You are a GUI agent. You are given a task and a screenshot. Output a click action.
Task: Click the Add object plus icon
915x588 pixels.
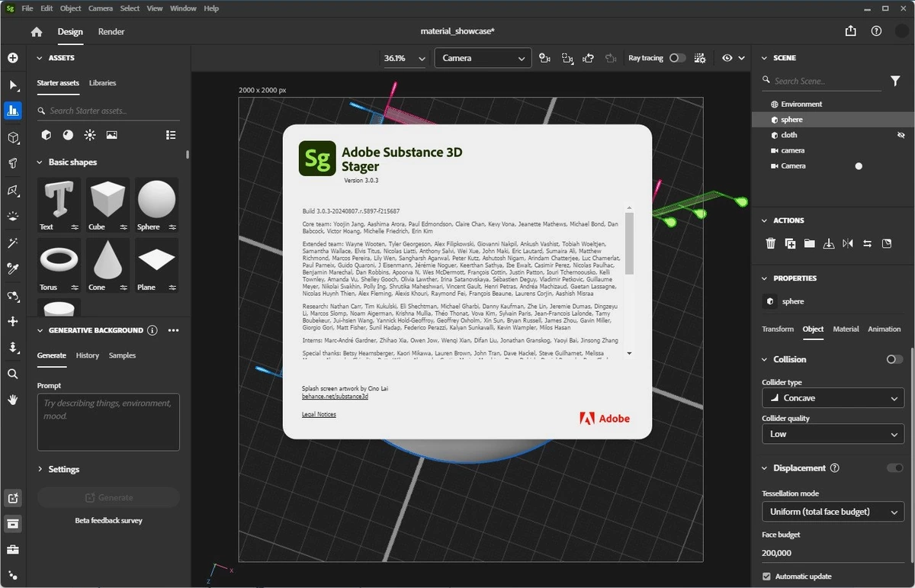tap(12, 58)
